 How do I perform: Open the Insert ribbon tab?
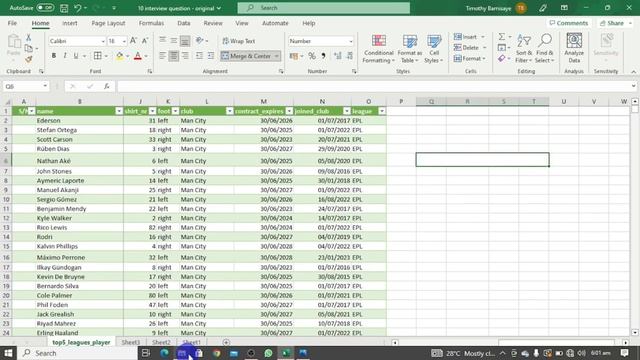70,23
